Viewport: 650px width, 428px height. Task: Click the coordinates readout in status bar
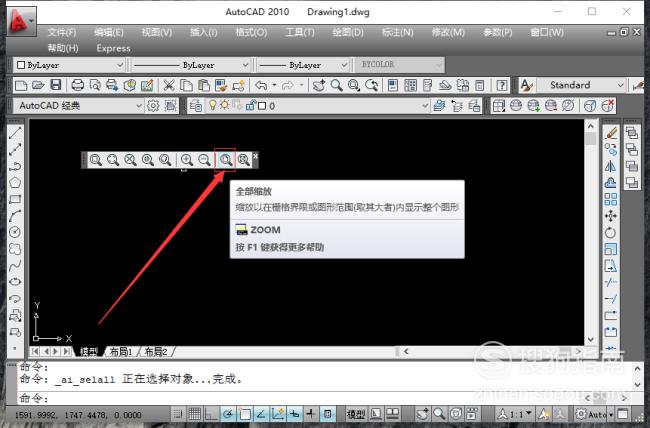tap(78, 415)
